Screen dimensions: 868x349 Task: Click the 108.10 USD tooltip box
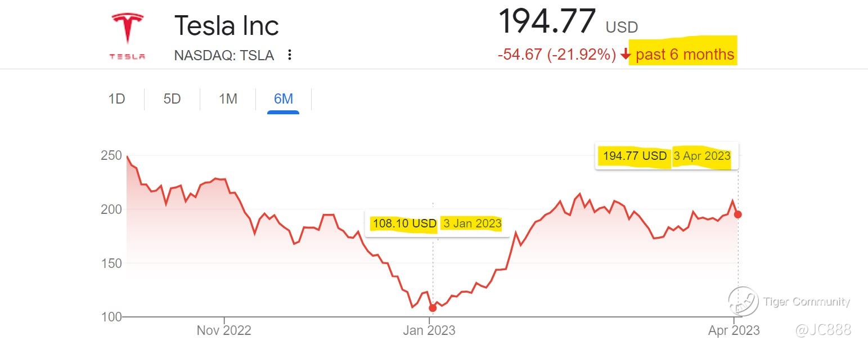(x=437, y=223)
